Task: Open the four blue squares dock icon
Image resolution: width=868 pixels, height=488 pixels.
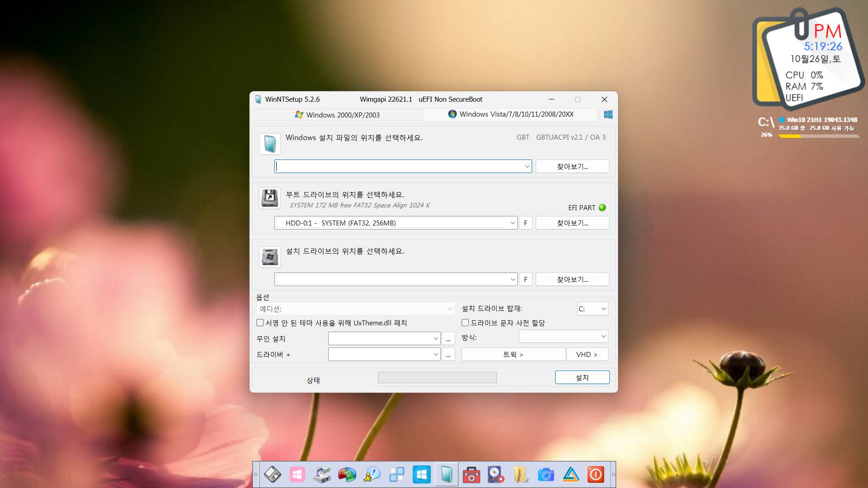Action: (397, 474)
